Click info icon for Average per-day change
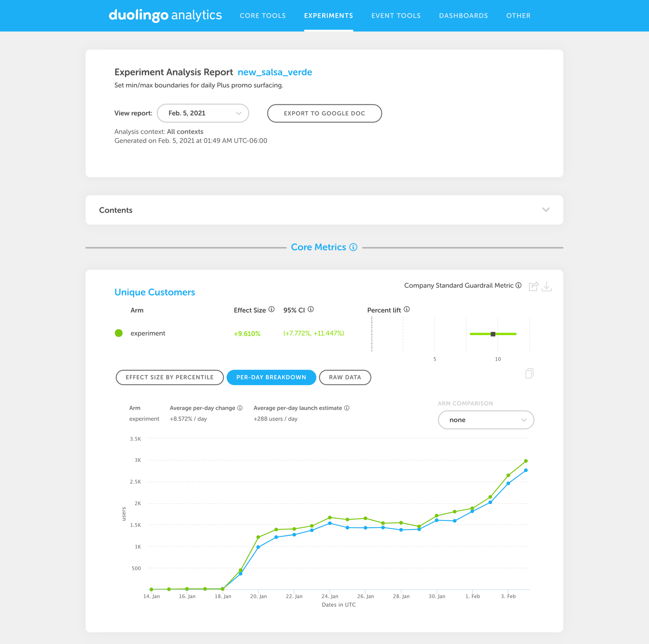The width and height of the screenshot is (649, 644). click(x=240, y=408)
